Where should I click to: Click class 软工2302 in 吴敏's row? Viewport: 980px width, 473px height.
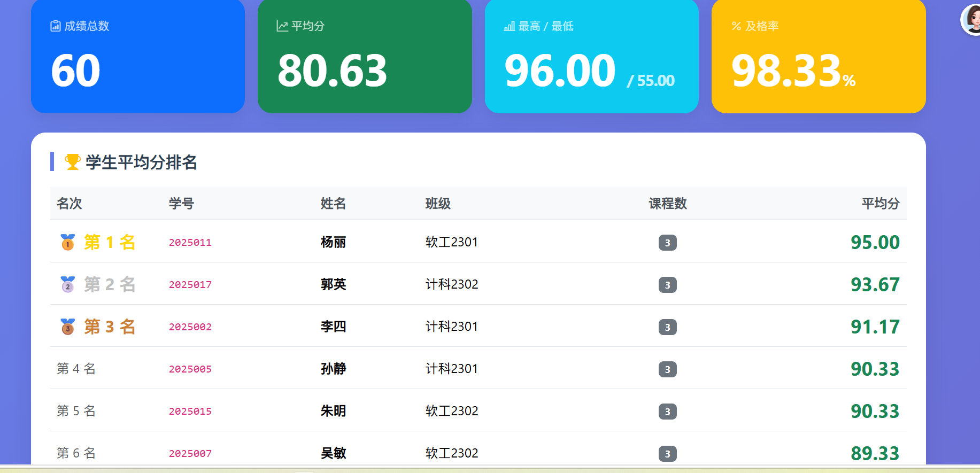(452, 453)
